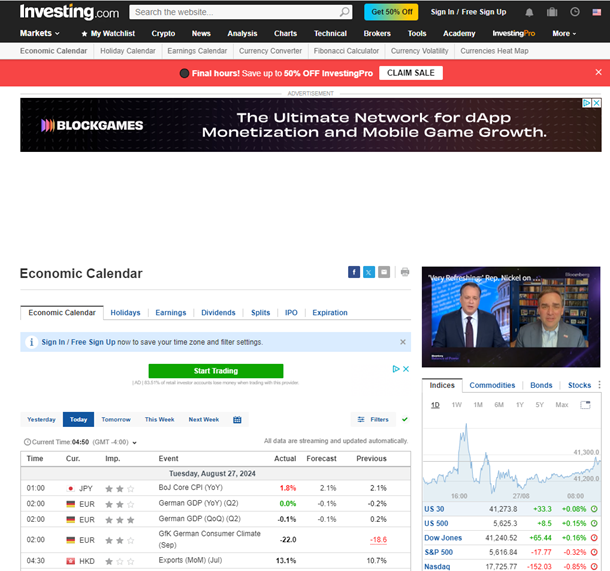Open the three-dot menu next to Stocks
The width and height of the screenshot is (610, 571).
pos(599,385)
